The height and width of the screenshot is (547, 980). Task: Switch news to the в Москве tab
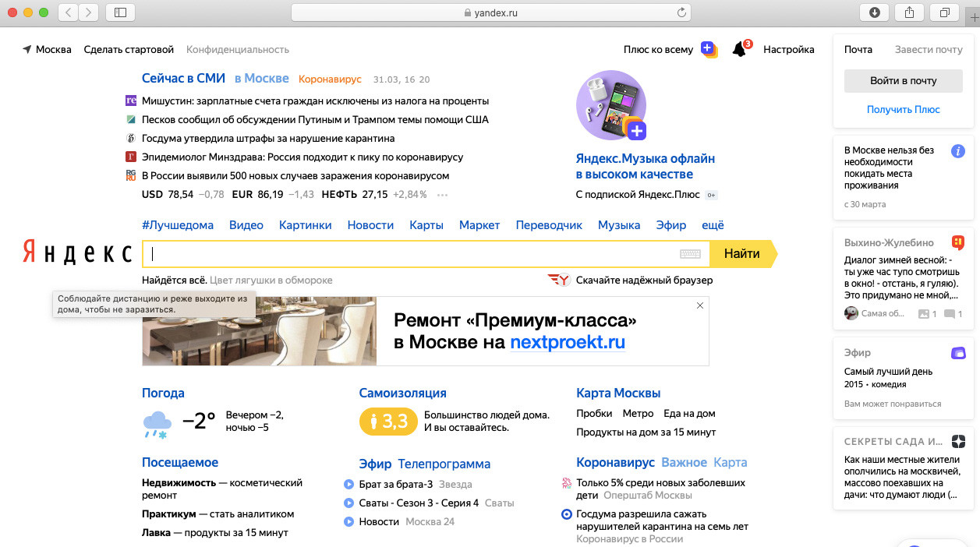pos(261,79)
